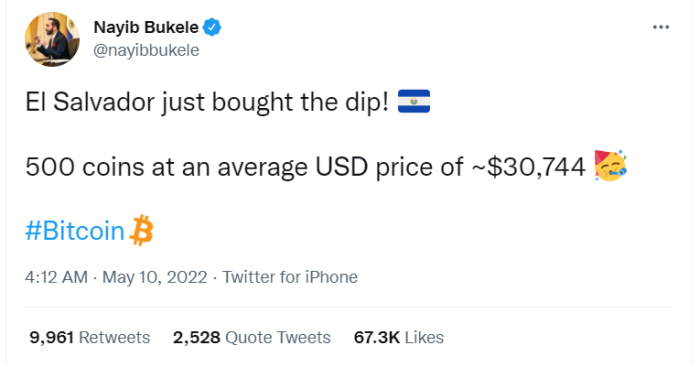Open the Nayib Bukele display name link
The image size is (700, 367).
click(146, 27)
